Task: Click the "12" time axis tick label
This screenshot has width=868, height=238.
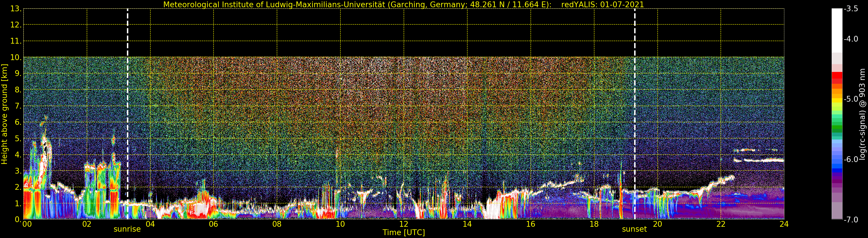Action: click(404, 224)
